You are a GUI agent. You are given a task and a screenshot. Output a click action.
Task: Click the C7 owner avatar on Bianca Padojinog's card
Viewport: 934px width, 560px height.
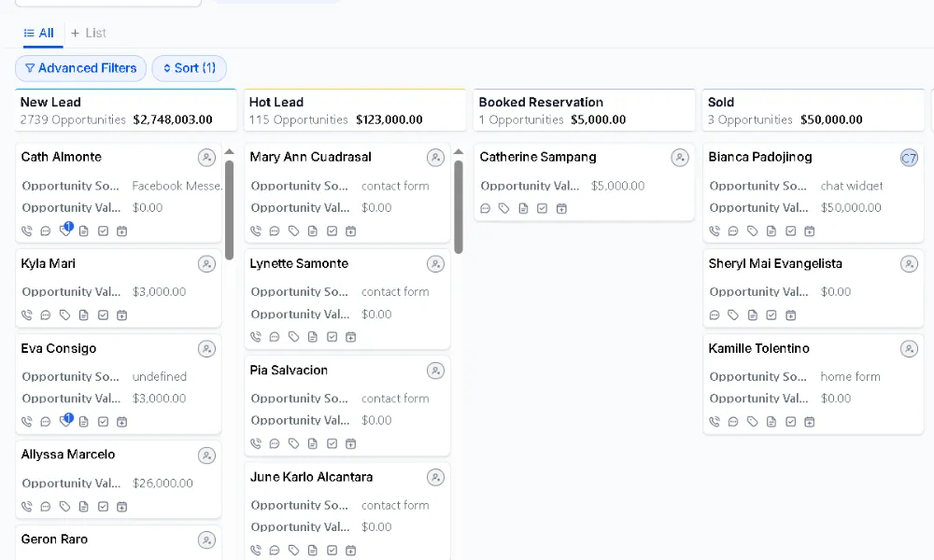tap(909, 158)
